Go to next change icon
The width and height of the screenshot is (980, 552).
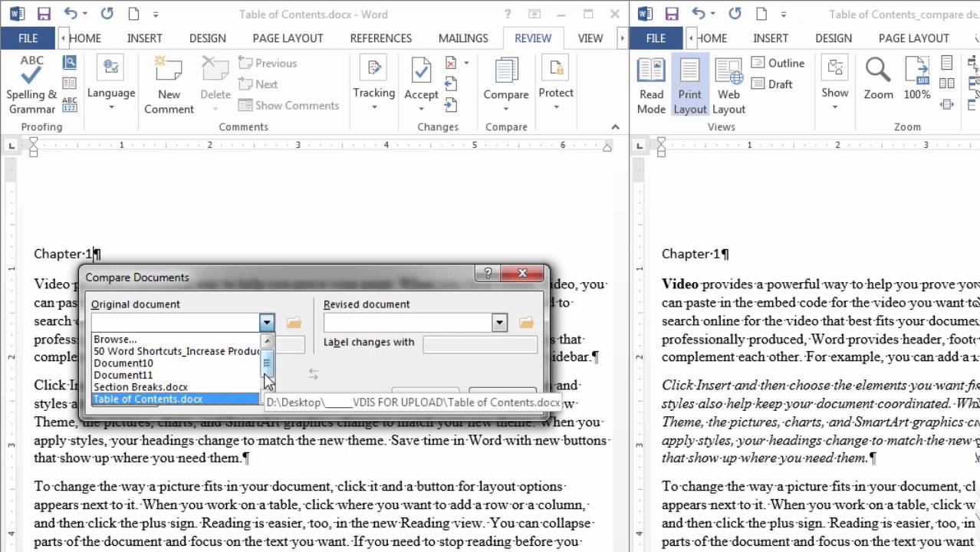click(451, 104)
